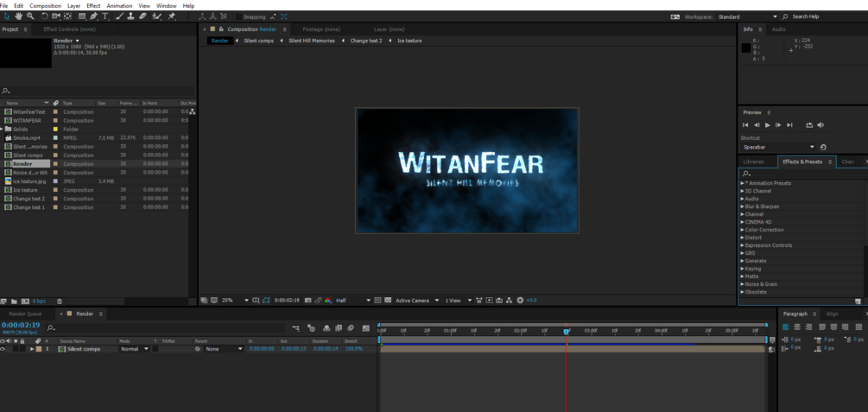The image size is (868, 412).
Task: Open Normal blend mode dropdown
Action: coord(135,349)
